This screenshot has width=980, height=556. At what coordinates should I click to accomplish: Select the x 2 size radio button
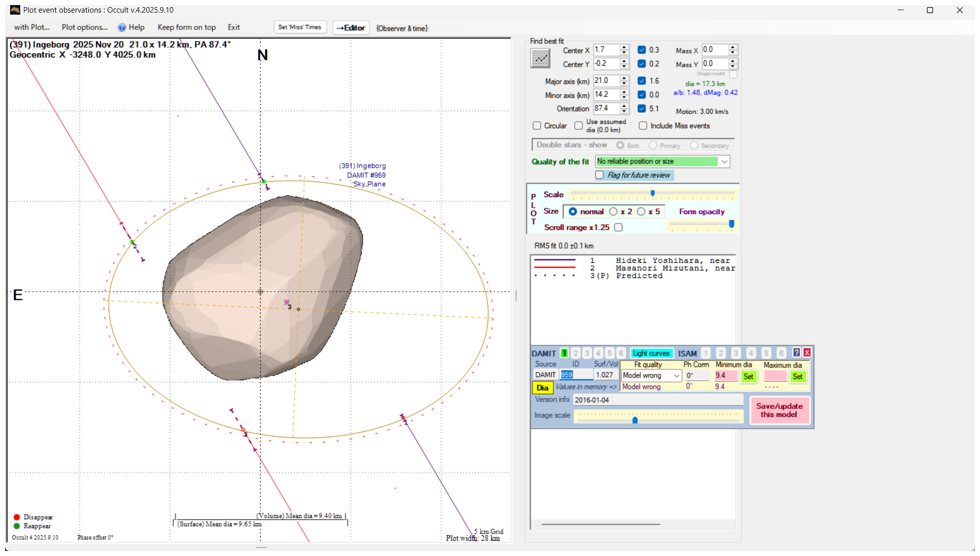tap(613, 212)
